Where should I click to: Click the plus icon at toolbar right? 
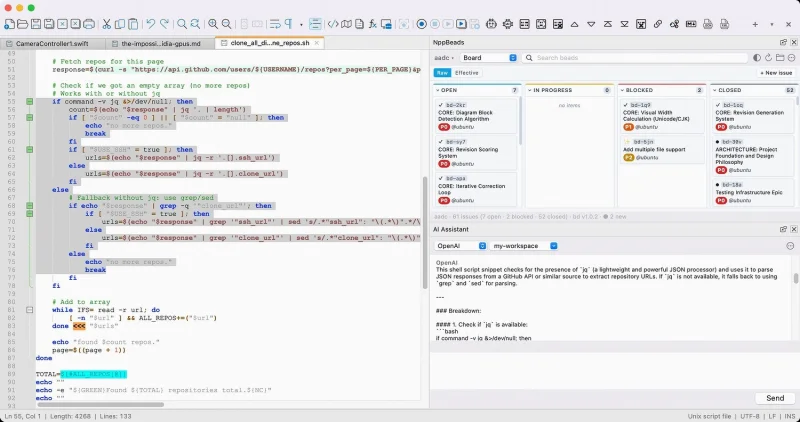755,24
